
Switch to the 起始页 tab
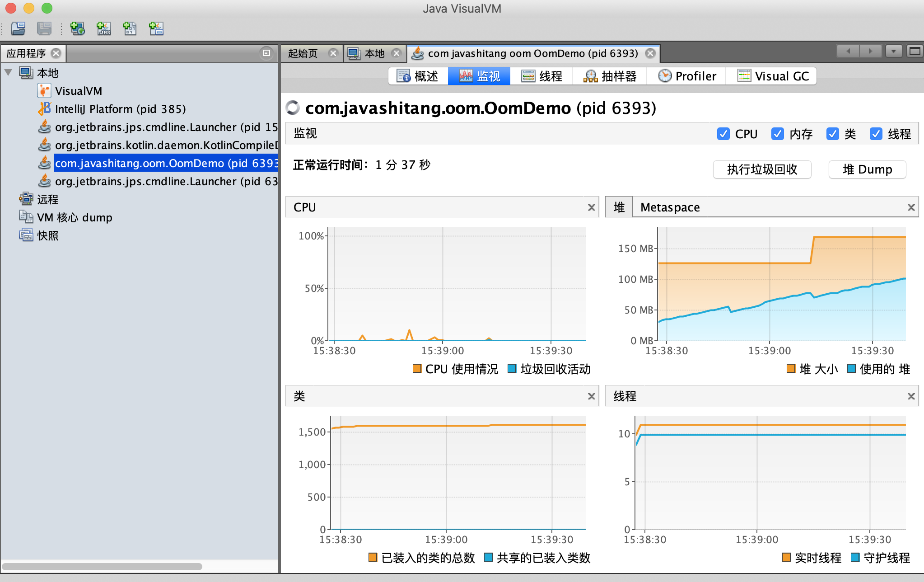(303, 53)
